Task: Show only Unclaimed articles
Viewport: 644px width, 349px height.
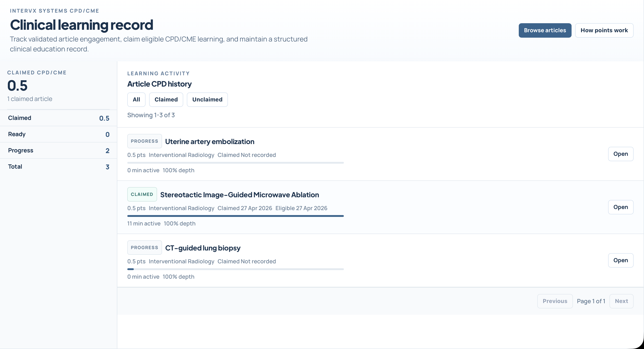Action: pos(207,100)
